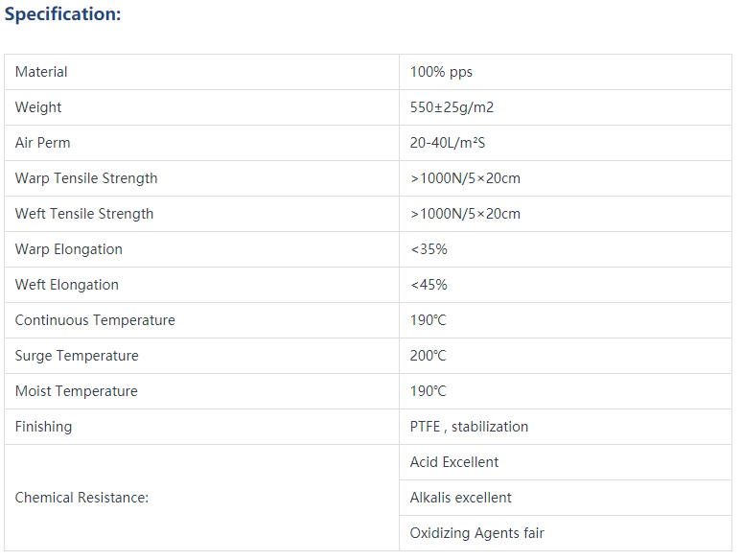Click the 550±25g/m2 weight value

coord(452,107)
